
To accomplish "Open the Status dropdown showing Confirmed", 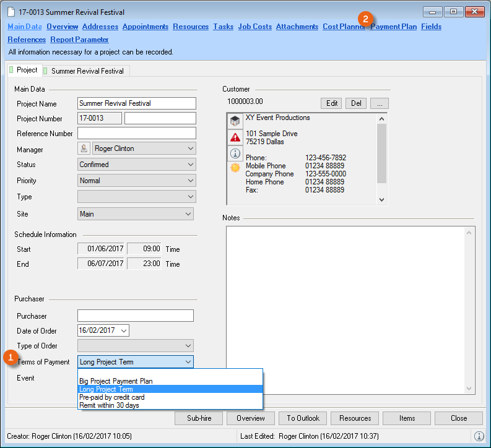I will (189, 165).
